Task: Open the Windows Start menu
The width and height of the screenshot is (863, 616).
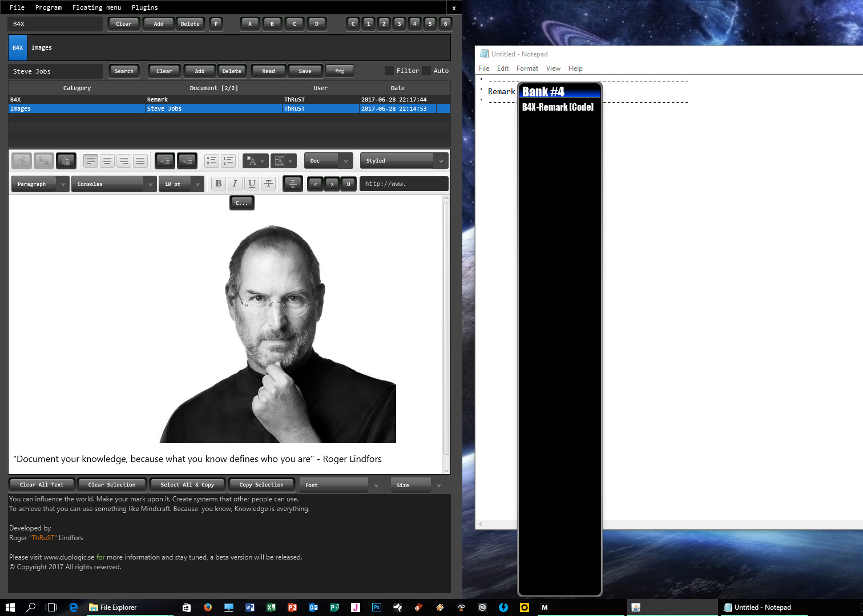Action: click(x=10, y=607)
